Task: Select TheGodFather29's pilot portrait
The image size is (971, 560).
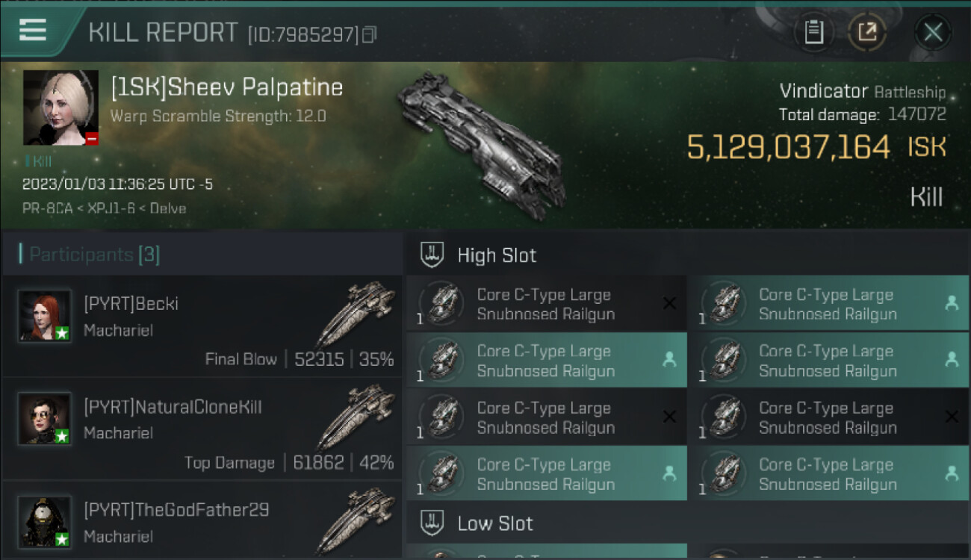Action: (45, 521)
